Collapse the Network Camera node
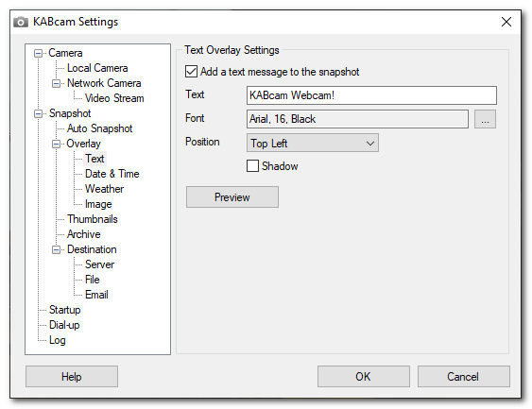This screenshot has width=532, height=409. point(57,83)
